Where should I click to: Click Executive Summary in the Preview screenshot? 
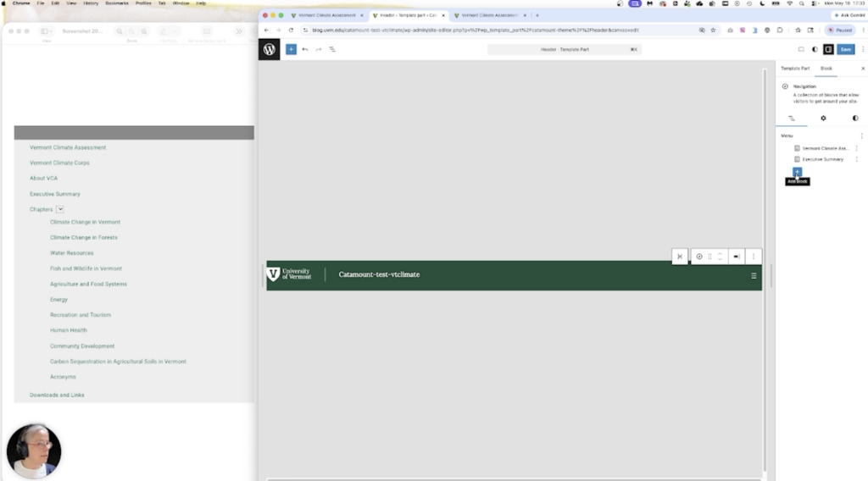[x=55, y=194]
